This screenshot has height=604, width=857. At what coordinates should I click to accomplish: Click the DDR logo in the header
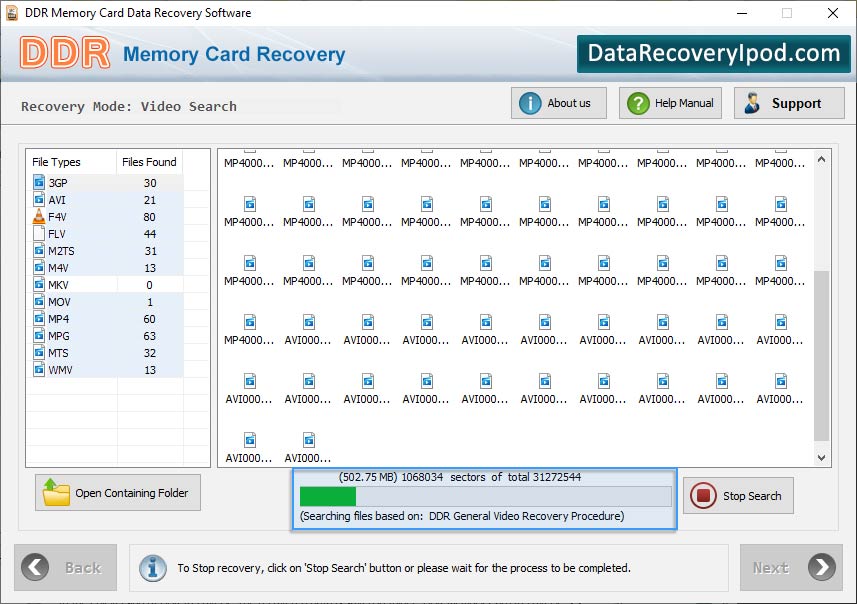tap(65, 53)
